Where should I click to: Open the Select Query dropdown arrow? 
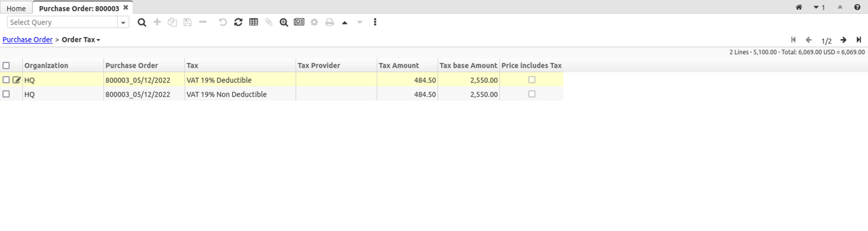click(123, 22)
